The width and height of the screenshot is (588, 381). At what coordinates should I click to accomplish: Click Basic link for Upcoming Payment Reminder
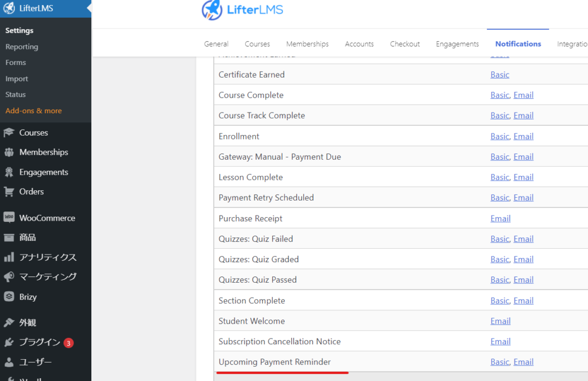pyautogui.click(x=500, y=362)
